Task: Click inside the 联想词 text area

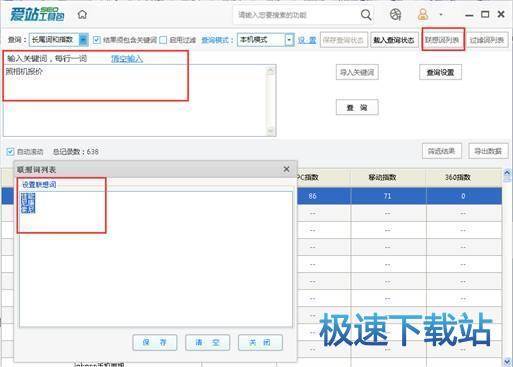Action: (x=156, y=259)
